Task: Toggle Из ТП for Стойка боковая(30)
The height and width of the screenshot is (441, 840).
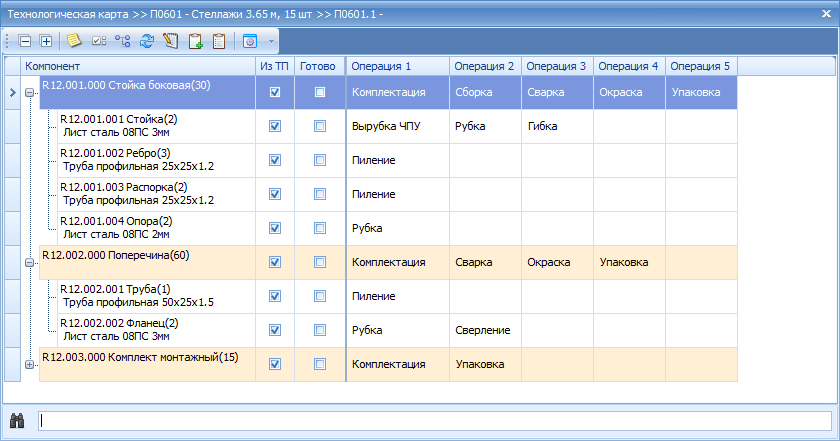Action: (x=275, y=92)
